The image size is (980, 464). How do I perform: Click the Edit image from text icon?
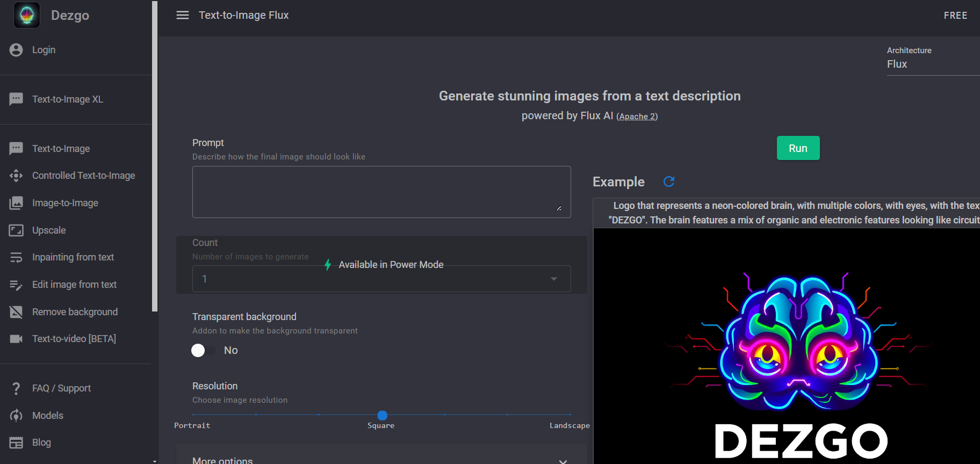click(x=16, y=285)
